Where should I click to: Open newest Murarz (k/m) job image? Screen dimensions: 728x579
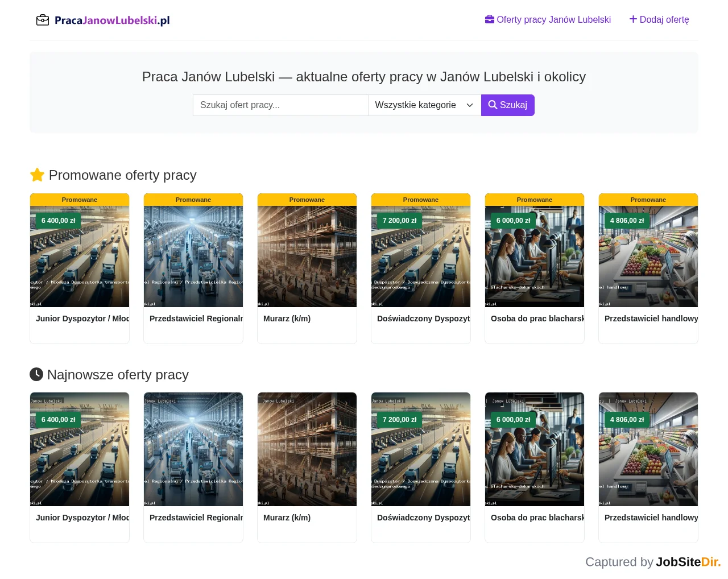(x=307, y=449)
